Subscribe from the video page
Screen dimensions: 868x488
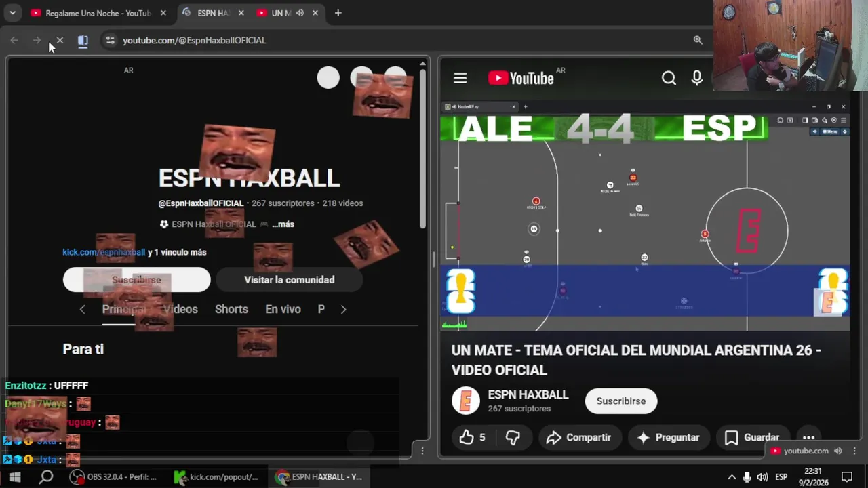[621, 401]
